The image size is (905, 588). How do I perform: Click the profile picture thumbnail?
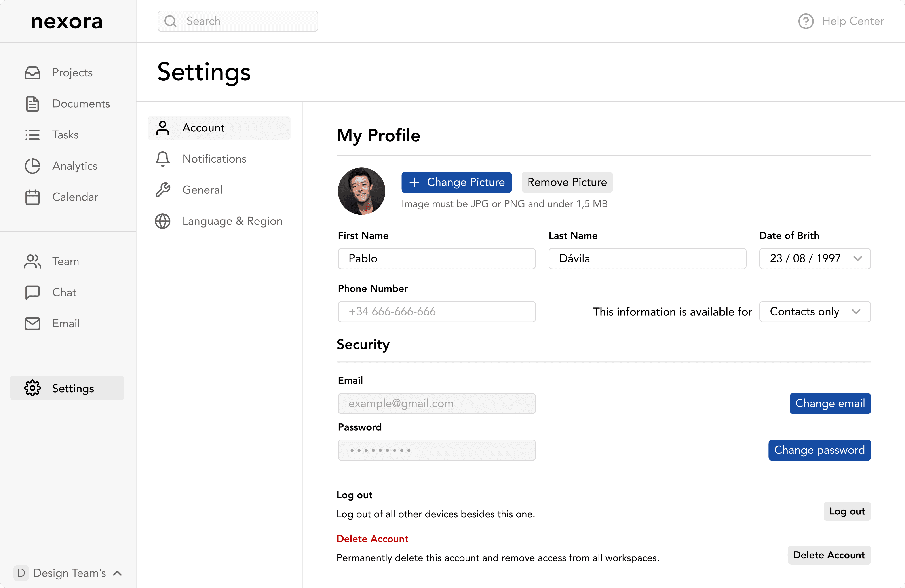(x=361, y=191)
